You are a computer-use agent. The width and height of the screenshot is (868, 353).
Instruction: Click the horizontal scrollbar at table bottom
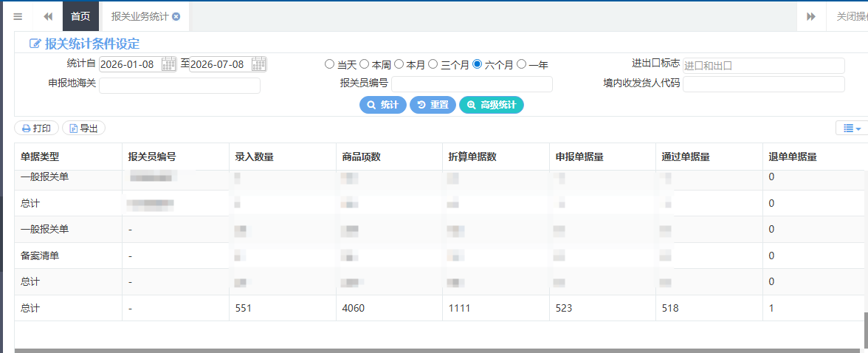click(x=438, y=351)
